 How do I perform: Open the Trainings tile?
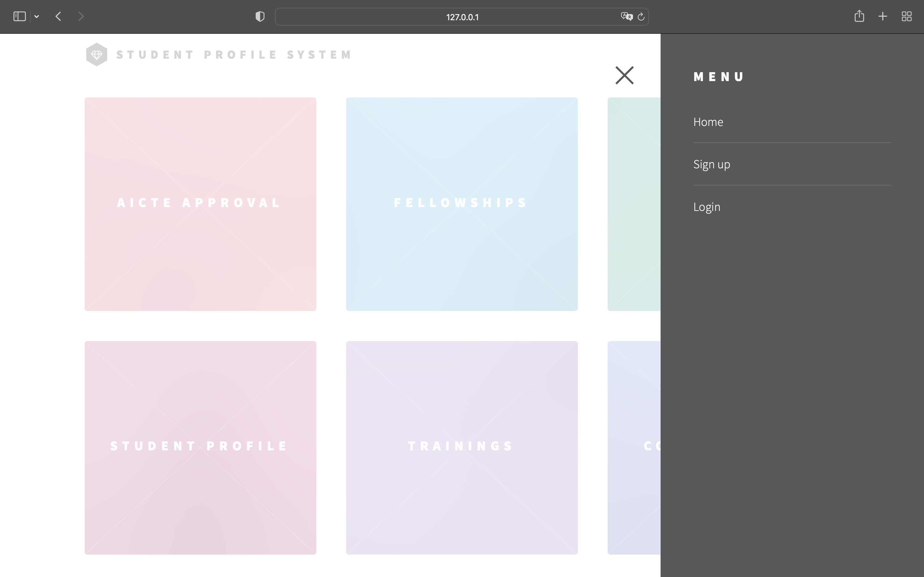[x=462, y=447]
